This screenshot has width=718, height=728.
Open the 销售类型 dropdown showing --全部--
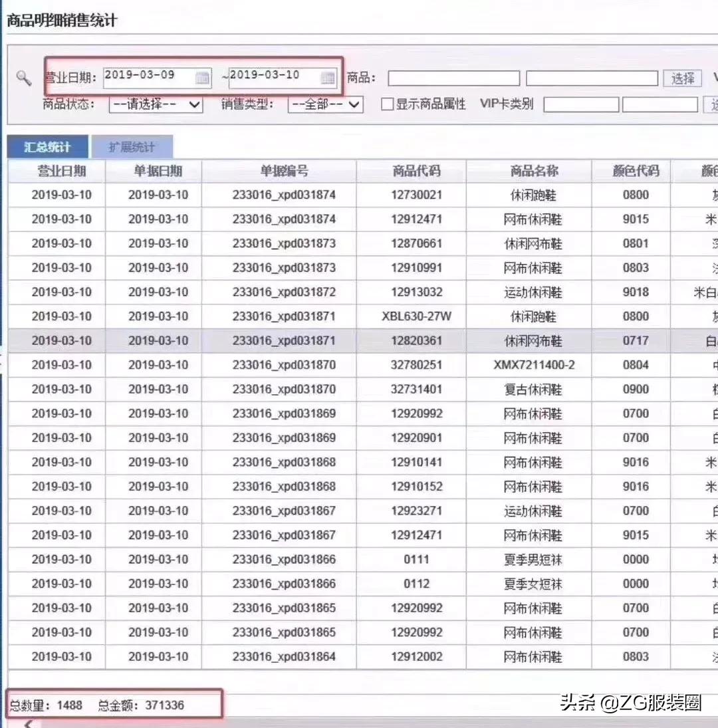[324, 104]
